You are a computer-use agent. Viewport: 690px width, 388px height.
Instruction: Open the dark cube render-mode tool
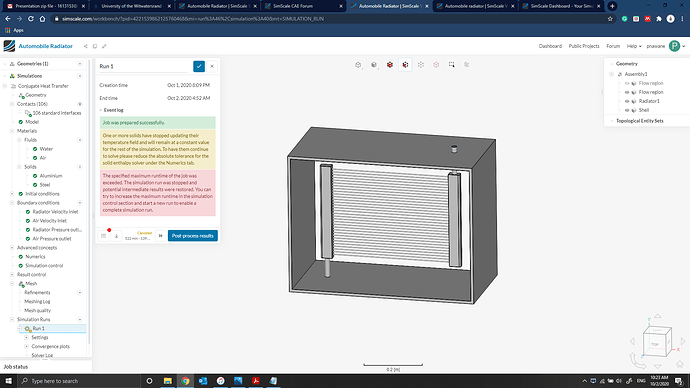coord(374,65)
